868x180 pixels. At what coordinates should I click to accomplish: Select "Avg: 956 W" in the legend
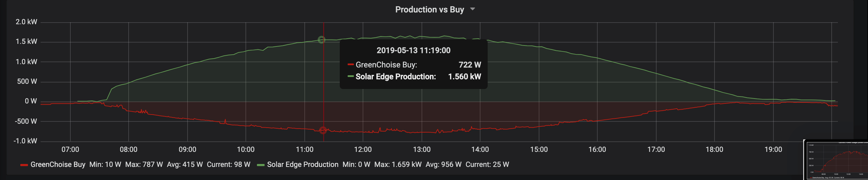tap(443, 165)
